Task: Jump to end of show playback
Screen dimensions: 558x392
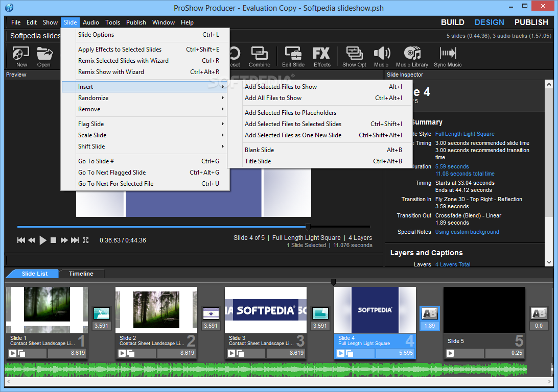Action: click(75, 240)
